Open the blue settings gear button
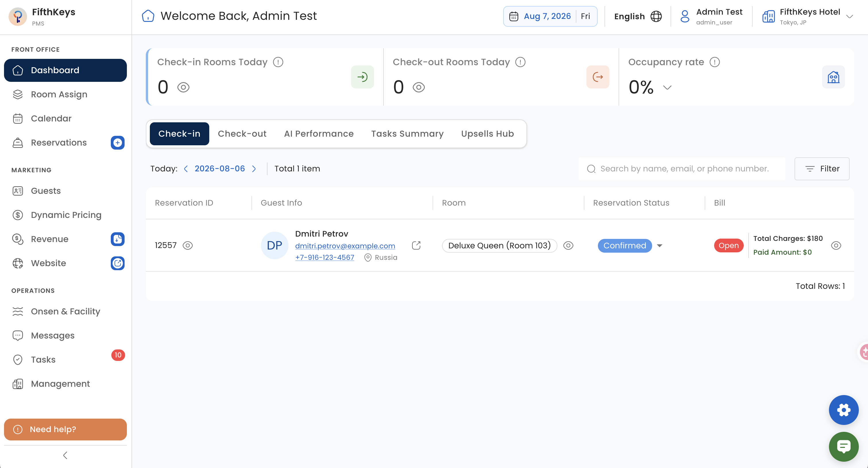This screenshot has width=868, height=468. coord(843,410)
